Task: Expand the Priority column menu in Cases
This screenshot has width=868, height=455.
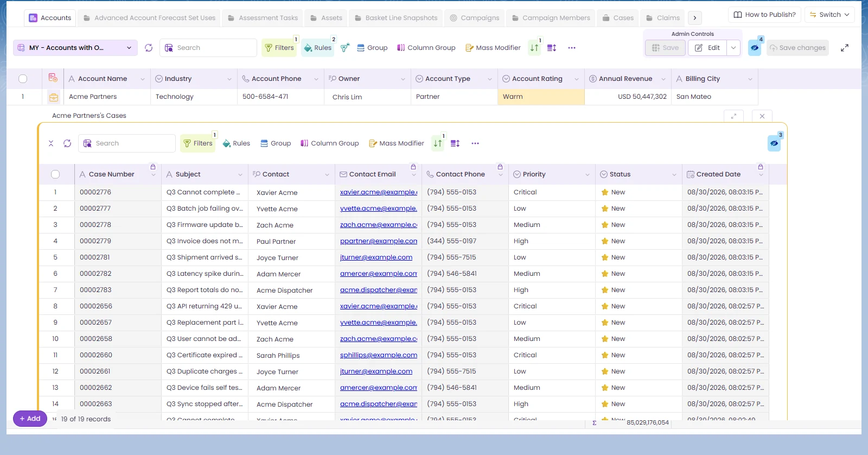Action: click(x=588, y=174)
